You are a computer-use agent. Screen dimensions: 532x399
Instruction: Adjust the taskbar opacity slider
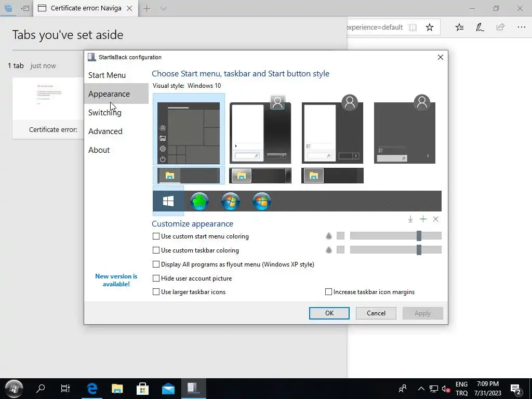tap(395, 250)
